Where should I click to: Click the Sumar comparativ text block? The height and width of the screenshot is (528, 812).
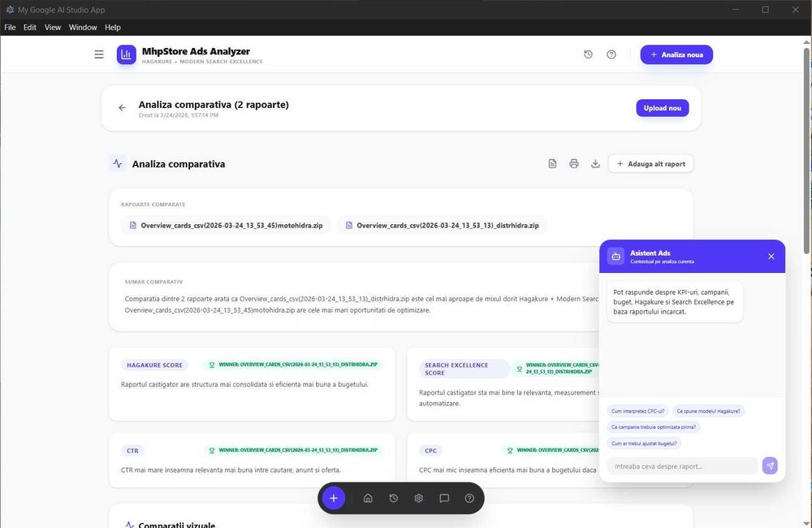coord(361,305)
